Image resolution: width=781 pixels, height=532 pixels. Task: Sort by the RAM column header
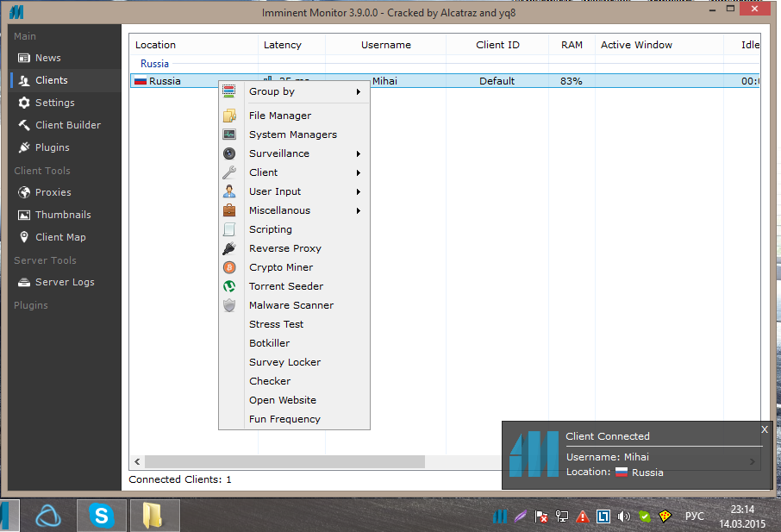(x=572, y=45)
